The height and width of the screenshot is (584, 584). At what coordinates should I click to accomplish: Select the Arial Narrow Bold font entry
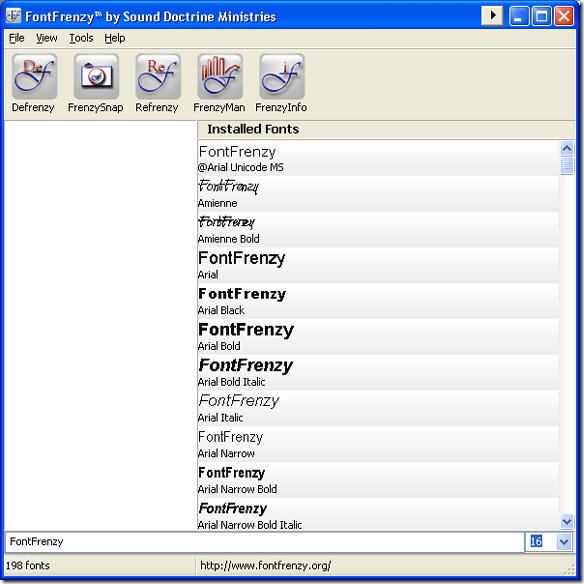(x=378, y=480)
